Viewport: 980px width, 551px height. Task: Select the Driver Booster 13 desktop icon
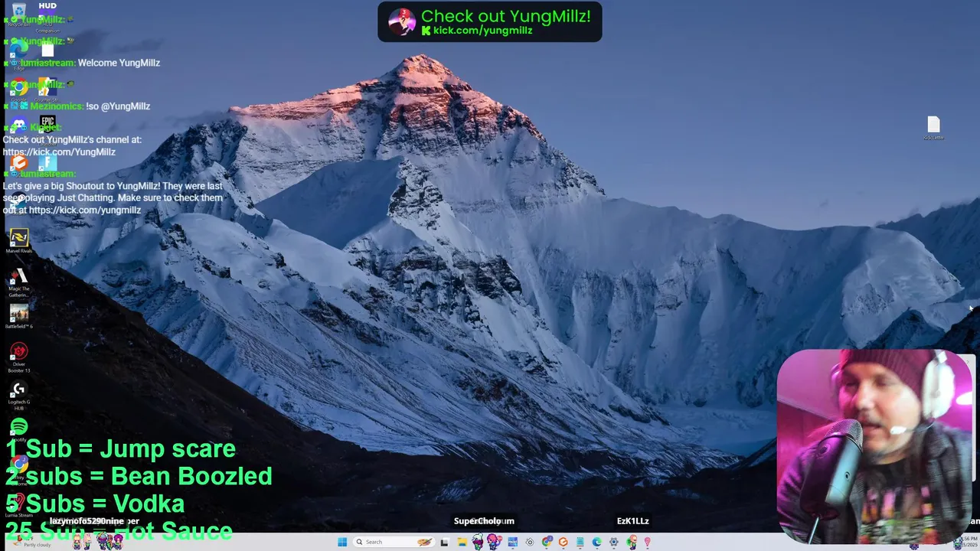19,357
